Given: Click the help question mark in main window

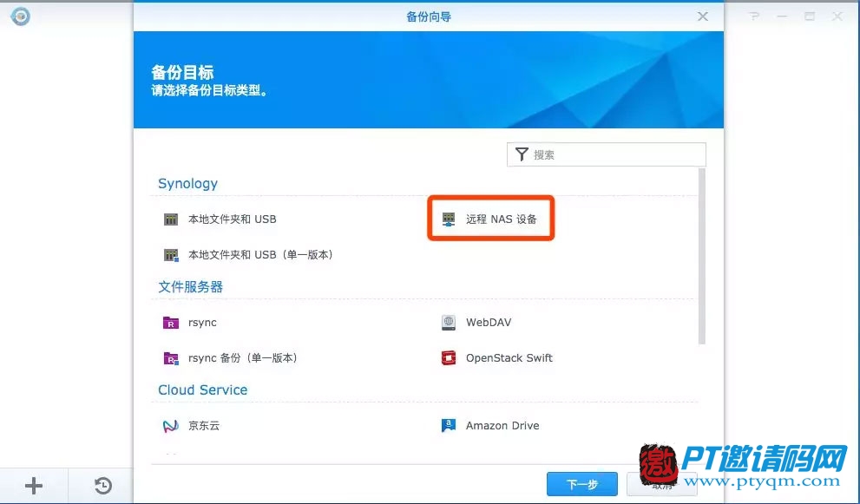Looking at the screenshot, I should pos(755,16).
